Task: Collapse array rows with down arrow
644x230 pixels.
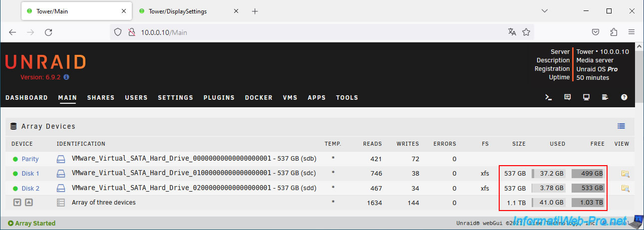Action: pos(17,203)
